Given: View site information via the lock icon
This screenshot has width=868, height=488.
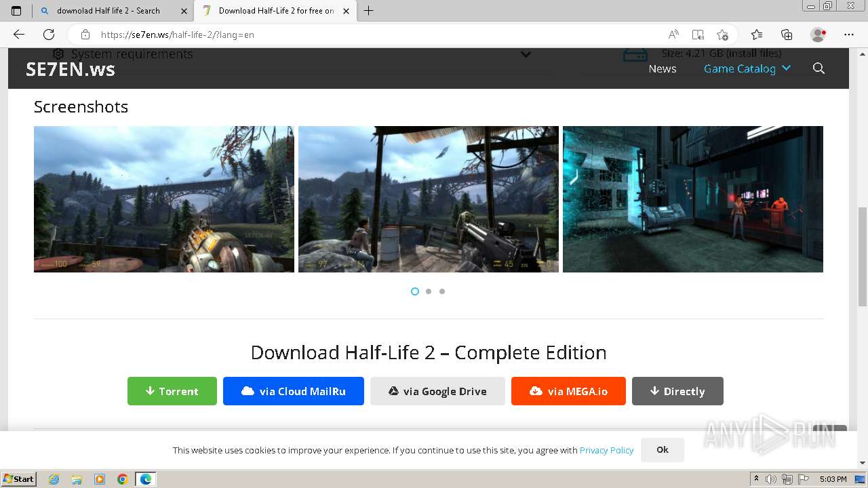Looking at the screenshot, I should [x=85, y=35].
